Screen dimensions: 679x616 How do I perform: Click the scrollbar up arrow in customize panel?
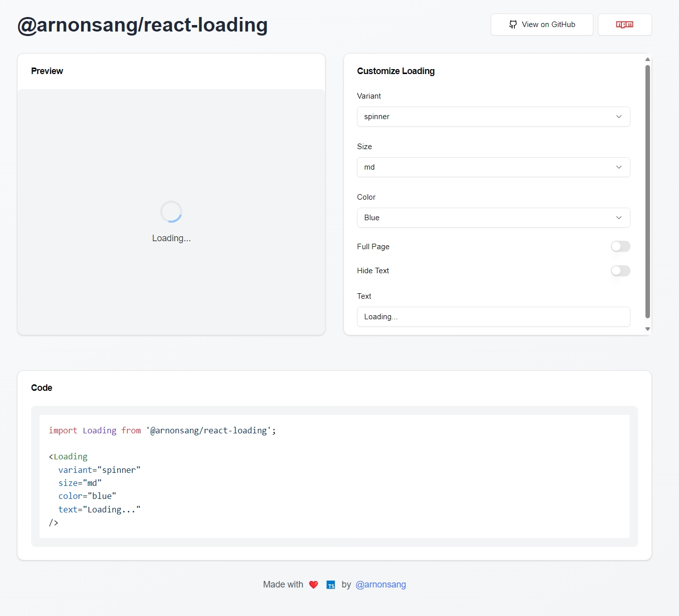(647, 59)
